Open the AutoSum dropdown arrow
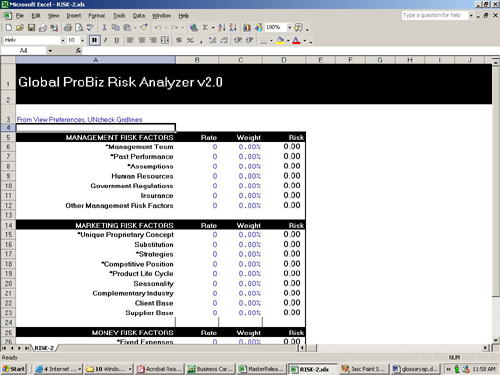This screenshot has height=375, width=500. click(x=213, y=28)
